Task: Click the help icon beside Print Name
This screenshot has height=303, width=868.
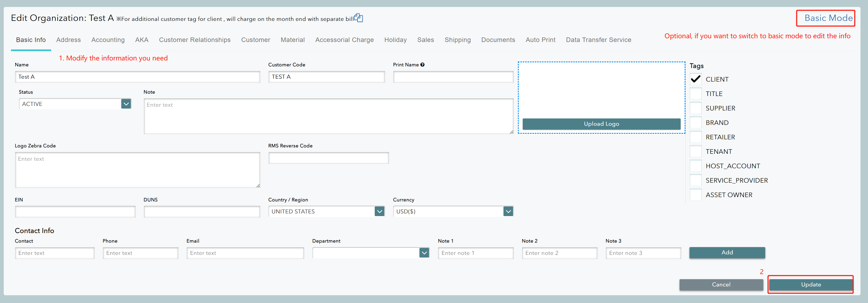Action: (423, 64)
